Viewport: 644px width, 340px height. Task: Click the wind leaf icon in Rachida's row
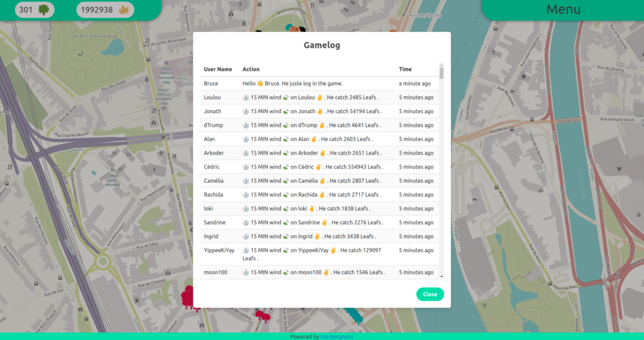point(286,195)
